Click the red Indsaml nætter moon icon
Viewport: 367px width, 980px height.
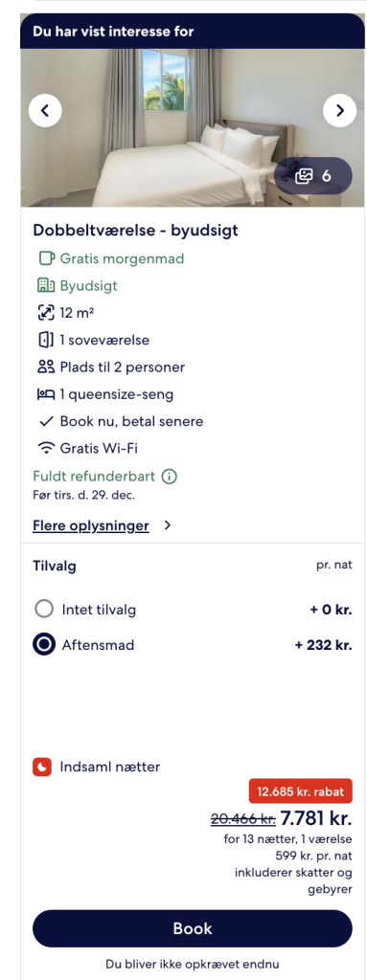coord(42,767)
